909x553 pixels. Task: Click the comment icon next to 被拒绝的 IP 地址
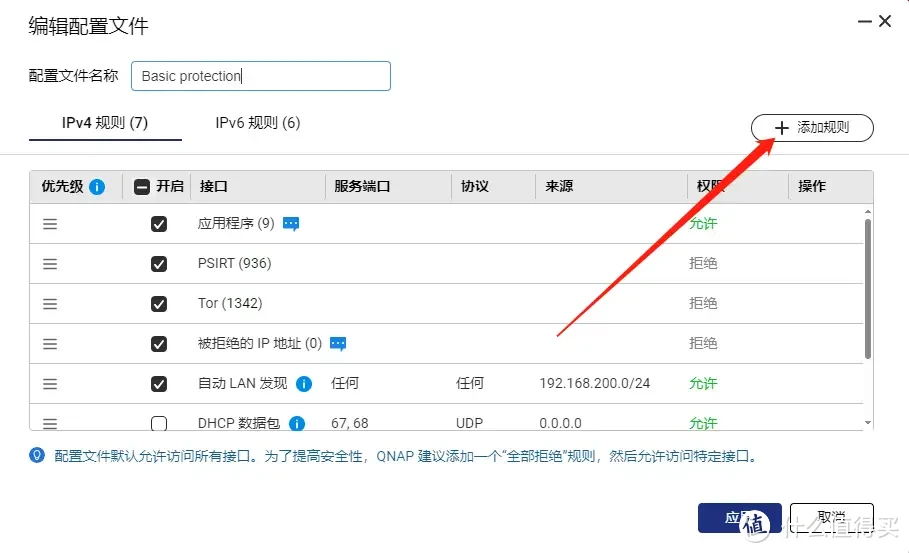coord(339,344)
